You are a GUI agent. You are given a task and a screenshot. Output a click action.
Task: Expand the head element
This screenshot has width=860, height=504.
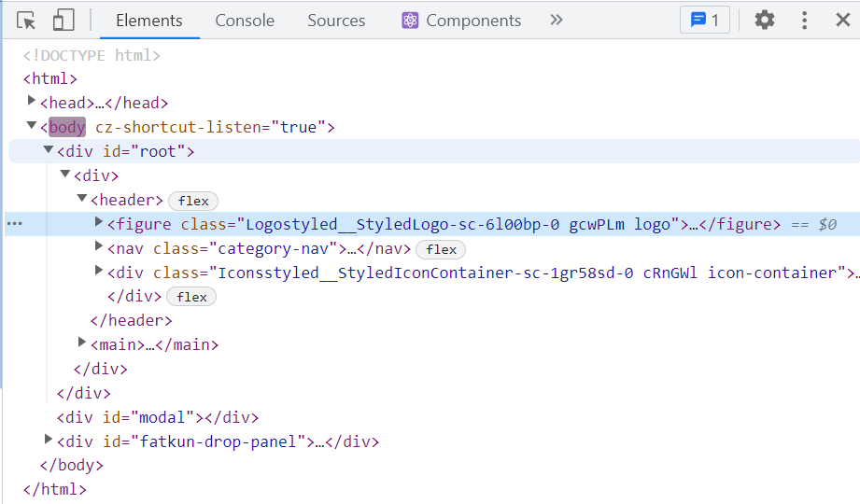[31, 101]
